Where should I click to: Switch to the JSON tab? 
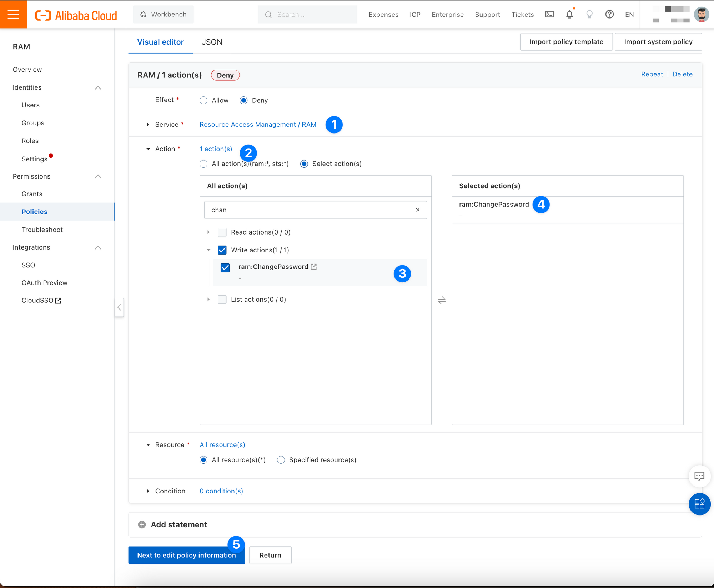click(212, 42)
